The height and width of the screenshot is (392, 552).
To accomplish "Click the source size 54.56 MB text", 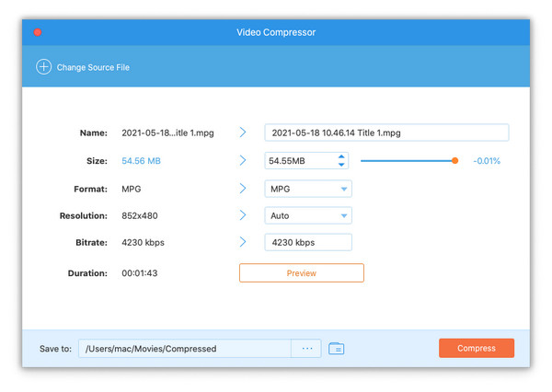I will [x=141, y=161].
